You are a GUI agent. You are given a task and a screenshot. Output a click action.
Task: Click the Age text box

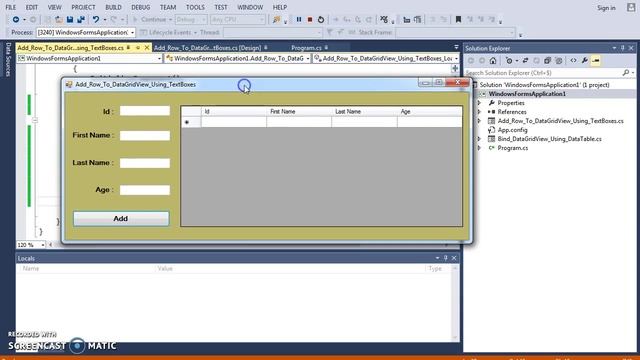tap(145, 190)
